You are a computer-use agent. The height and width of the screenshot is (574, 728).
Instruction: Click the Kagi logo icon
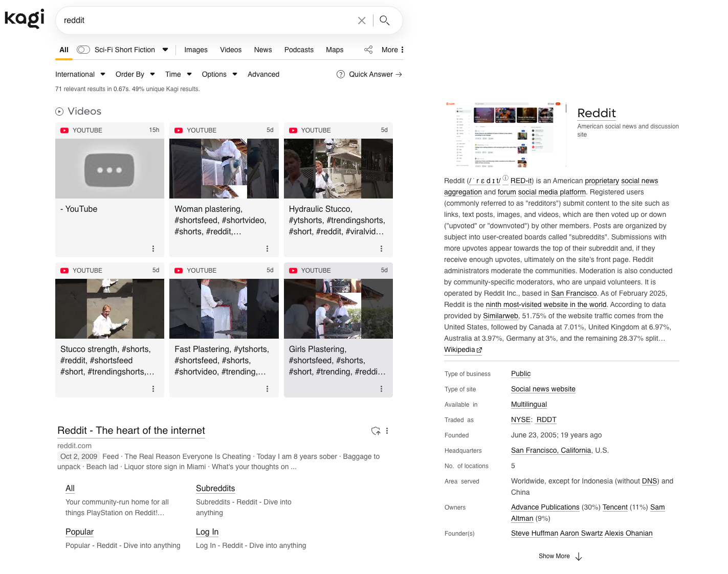coord(24,18)
